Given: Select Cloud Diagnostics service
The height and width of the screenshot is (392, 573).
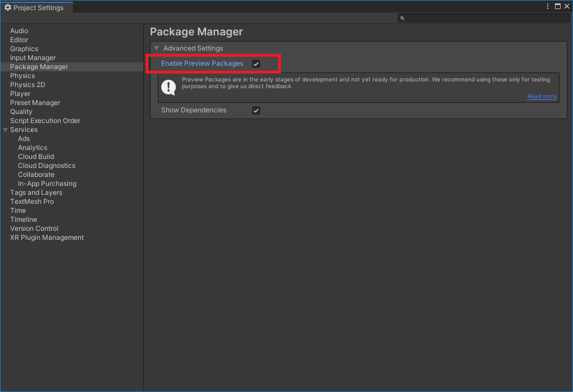Looking at the screenshot, I should [x=47, y=166].
